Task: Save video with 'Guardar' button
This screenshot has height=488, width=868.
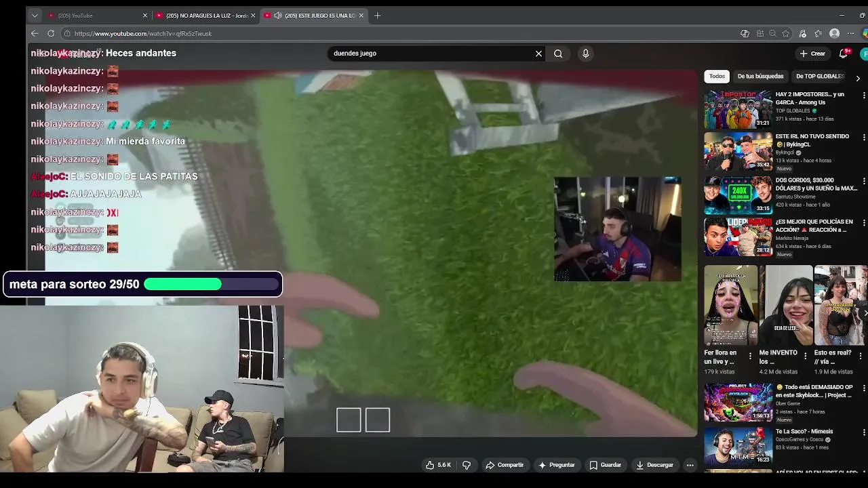Action: click(606, 465)
